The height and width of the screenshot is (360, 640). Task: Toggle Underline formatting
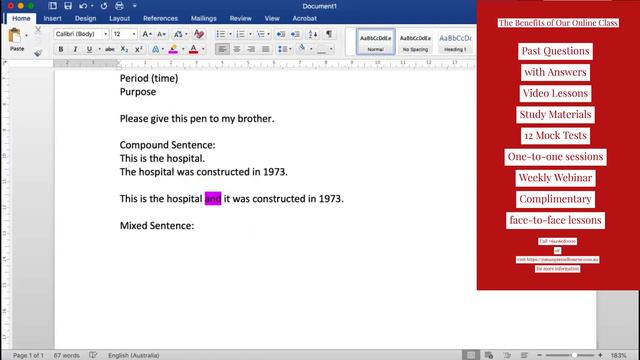point(89,49)
